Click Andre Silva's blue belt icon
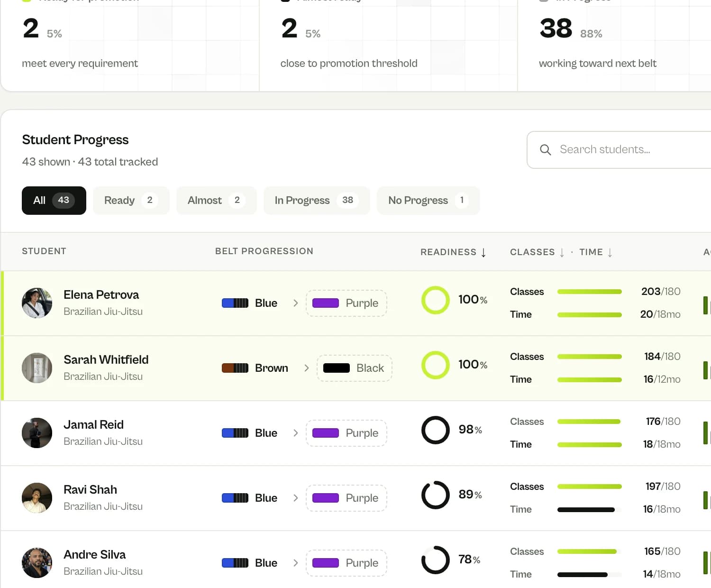This screenshot has width=711, height=588. click(x=235, y=563)
